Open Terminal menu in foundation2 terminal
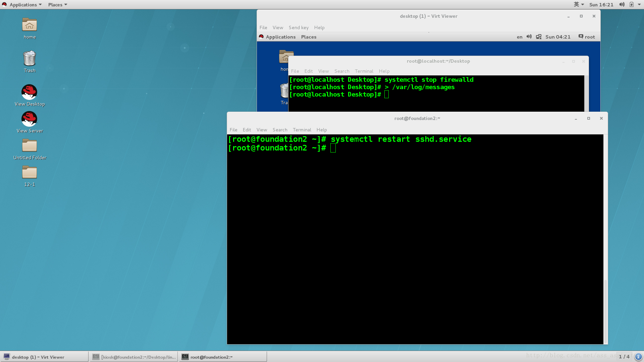 (x=302, y=130)
